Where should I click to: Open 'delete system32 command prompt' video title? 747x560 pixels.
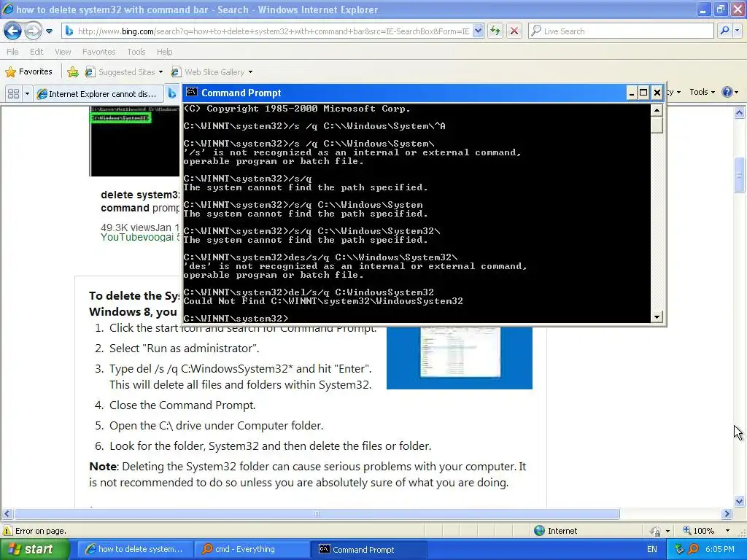(140, 201)
